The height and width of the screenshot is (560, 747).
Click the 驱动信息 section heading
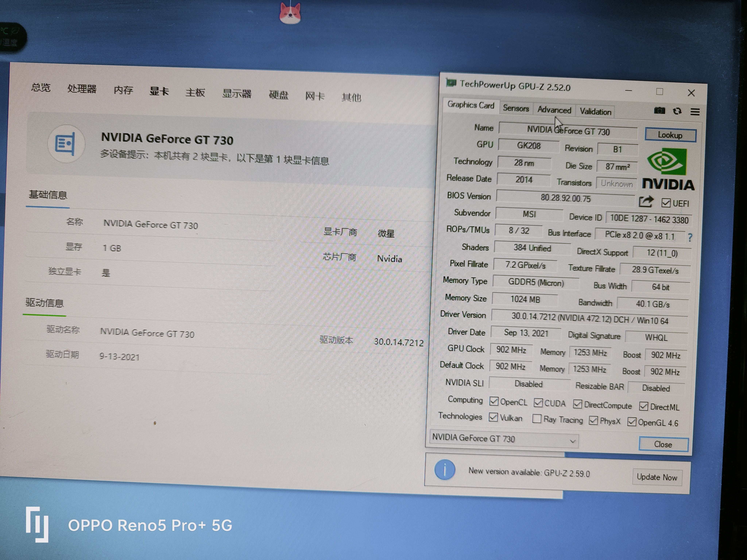coord(44,303)
